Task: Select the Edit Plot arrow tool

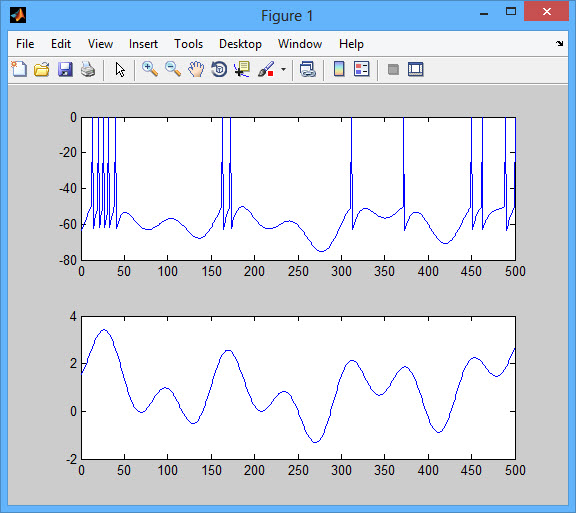Action: click(120, 69)
